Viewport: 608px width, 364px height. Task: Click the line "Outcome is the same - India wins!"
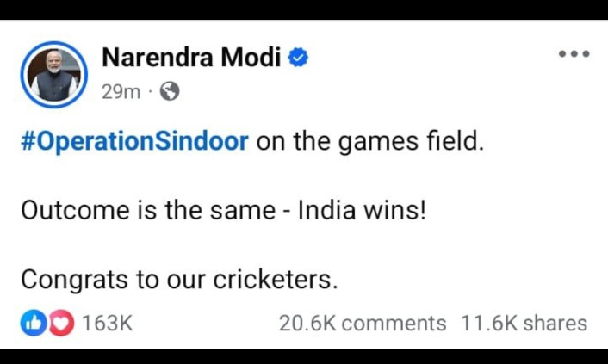pyautogui.click(x=223, y=209)
